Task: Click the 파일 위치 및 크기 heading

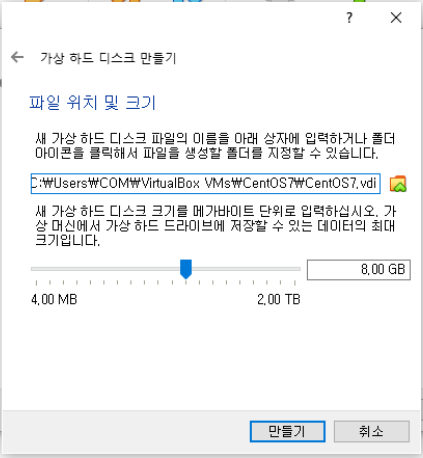Action: (x=93, y=102)
